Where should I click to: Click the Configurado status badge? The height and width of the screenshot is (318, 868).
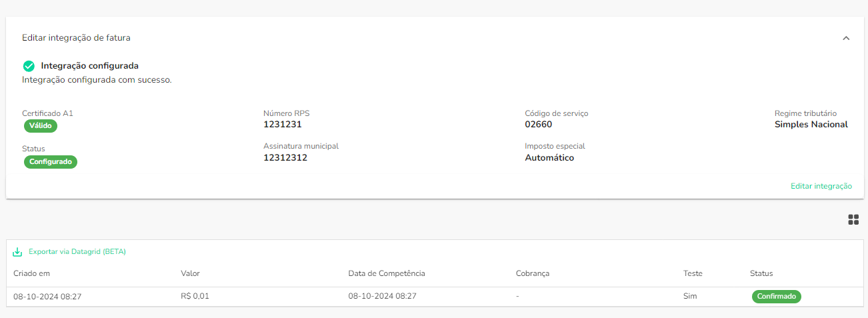(51, 161)
